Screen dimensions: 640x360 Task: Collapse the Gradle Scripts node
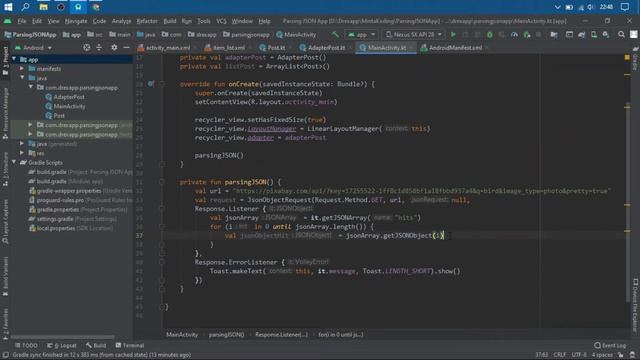(14, 162)
